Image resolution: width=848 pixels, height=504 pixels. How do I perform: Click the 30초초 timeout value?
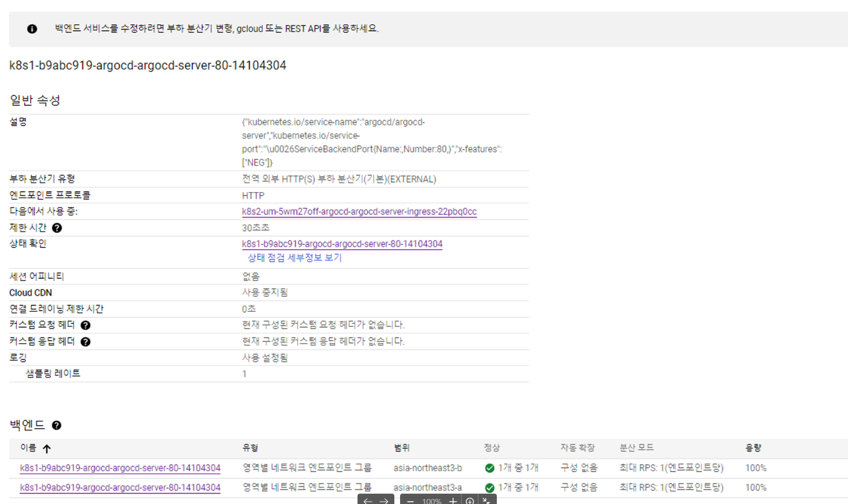click(x=256, y=228)
